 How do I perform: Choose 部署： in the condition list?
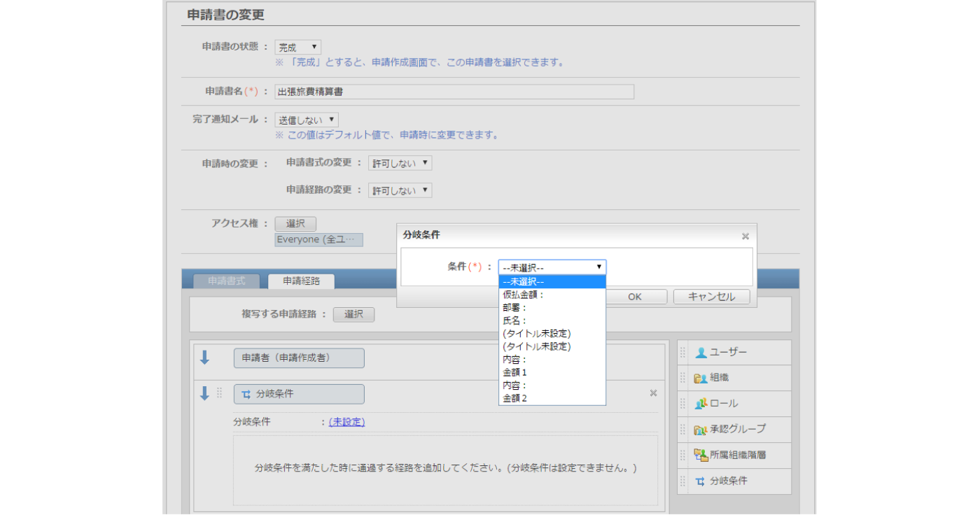[552, 307]
